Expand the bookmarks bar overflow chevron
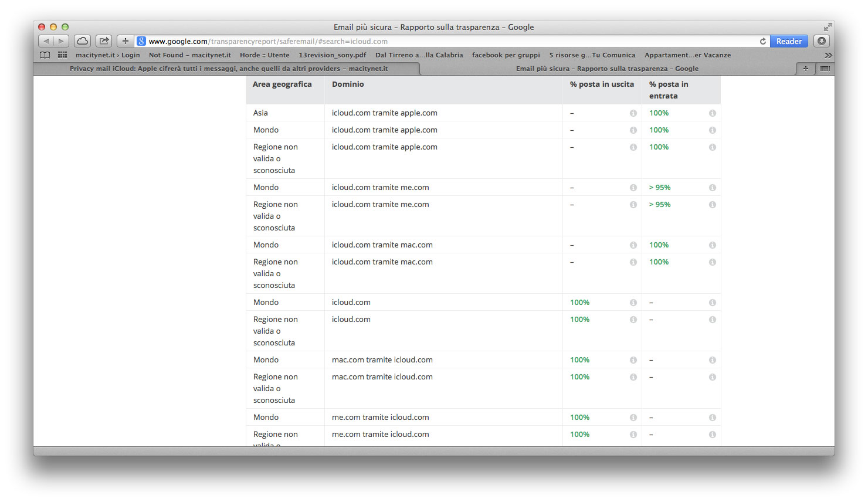This screenshot has width=868, height=502. pos(828,55)
